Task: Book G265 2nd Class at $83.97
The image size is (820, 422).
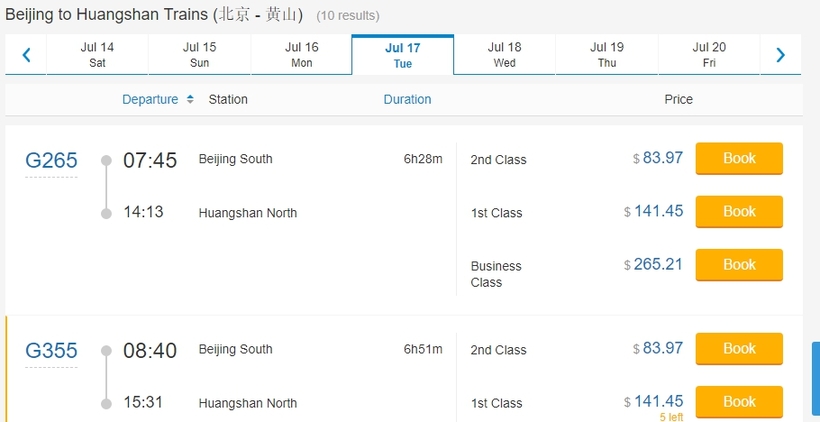Action: coord(739,158)
